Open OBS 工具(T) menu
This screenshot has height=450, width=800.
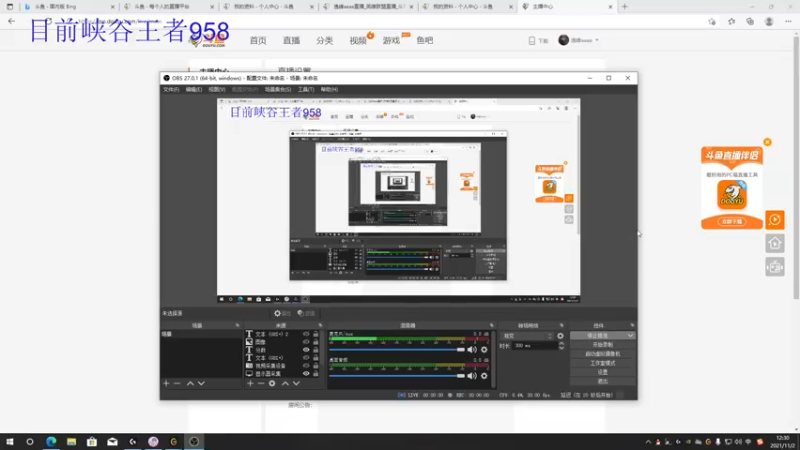(306, 89)
